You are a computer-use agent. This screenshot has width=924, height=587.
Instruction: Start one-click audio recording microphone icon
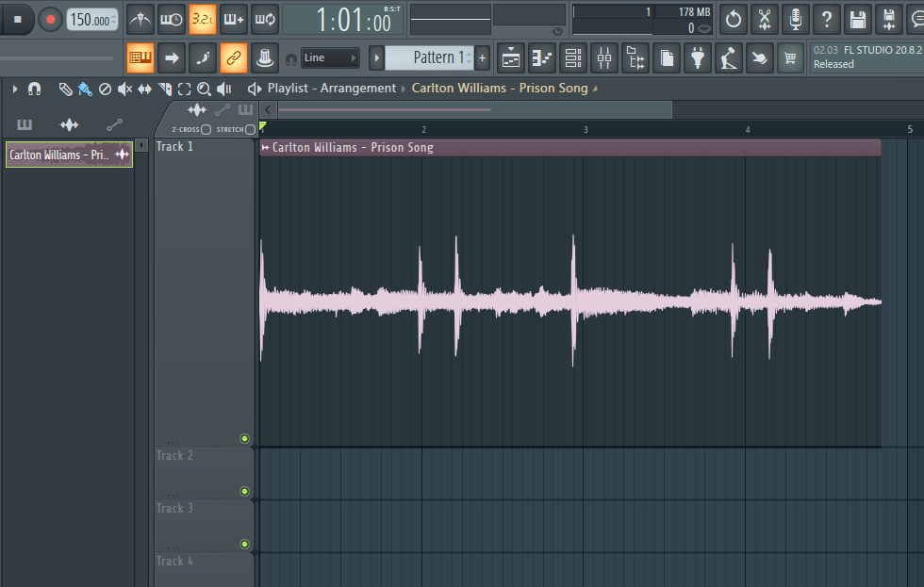click(x=796, y=20)
